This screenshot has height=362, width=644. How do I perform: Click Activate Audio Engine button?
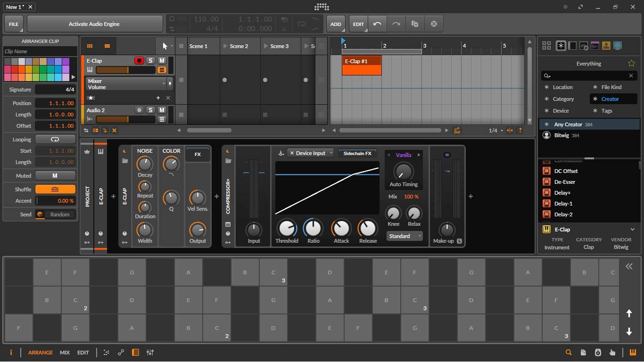click(x=94, y=24)
